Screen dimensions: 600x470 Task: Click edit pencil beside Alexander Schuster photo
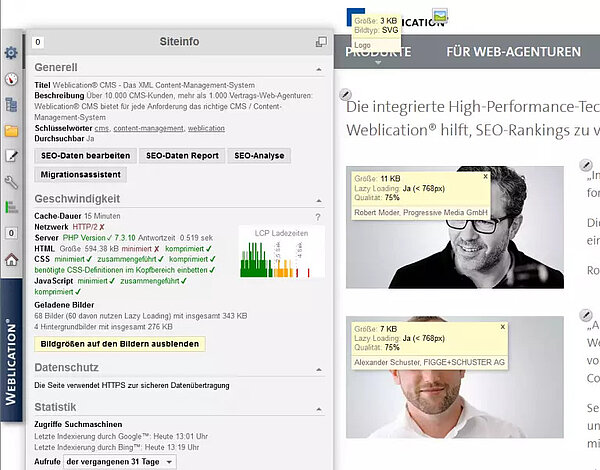(x=585, y=315)
